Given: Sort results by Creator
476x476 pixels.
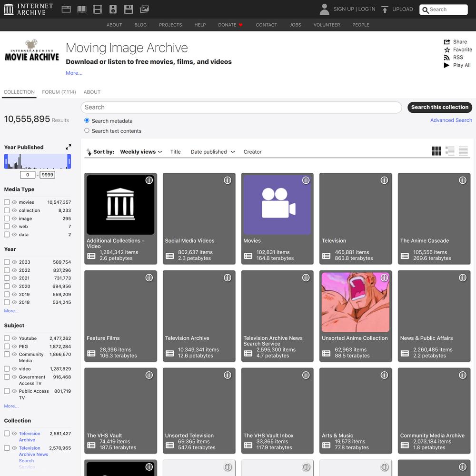Looking at the screenshot, I should (x=253, y=152).
